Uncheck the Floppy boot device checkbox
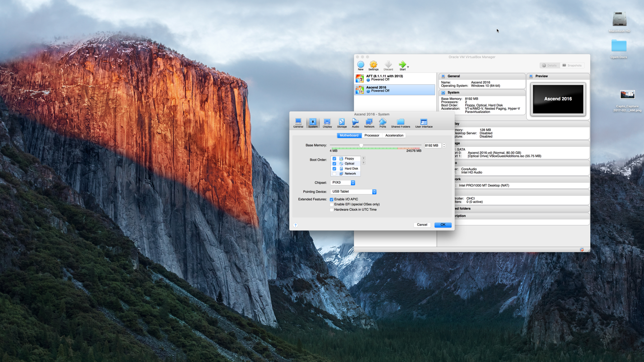Image resolution: width=644 pixels, height=362 pixels. click(334, 158)
